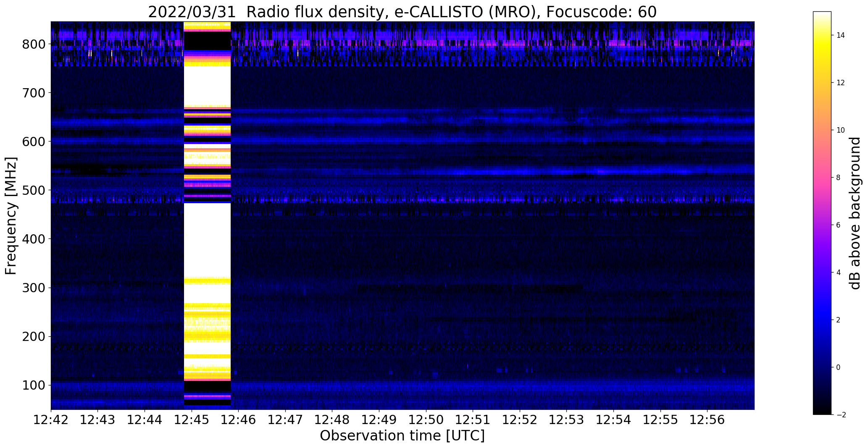
Task: Click the 12:45 time tick label
Action: 192,419
